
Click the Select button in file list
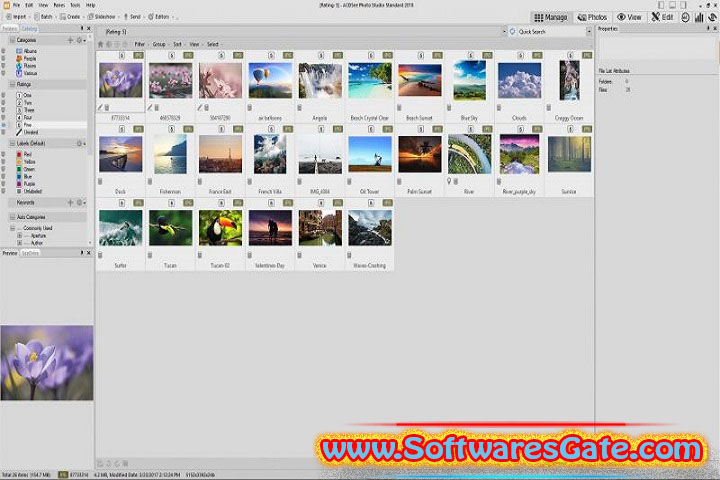(213, 44)
